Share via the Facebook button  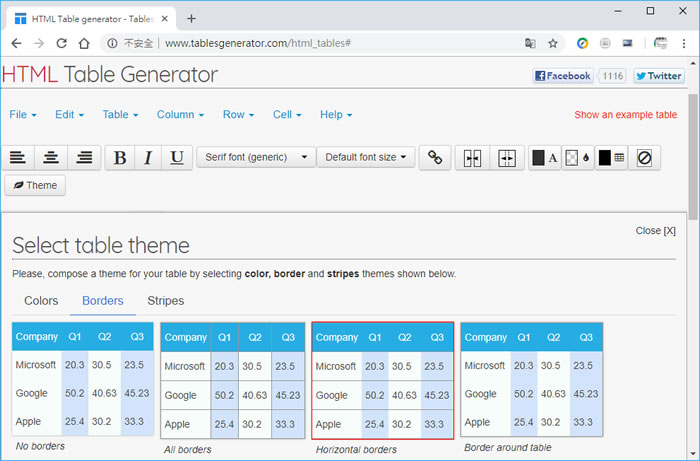563,76
